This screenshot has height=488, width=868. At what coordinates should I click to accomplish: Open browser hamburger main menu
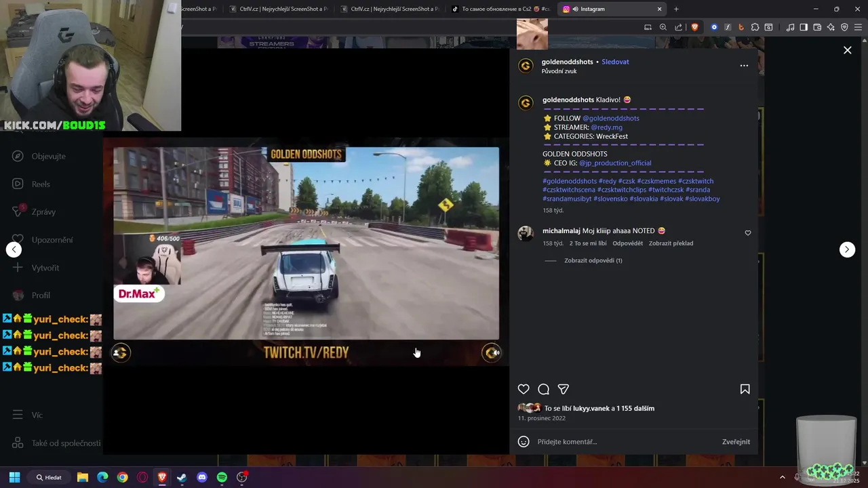point(858,27)
